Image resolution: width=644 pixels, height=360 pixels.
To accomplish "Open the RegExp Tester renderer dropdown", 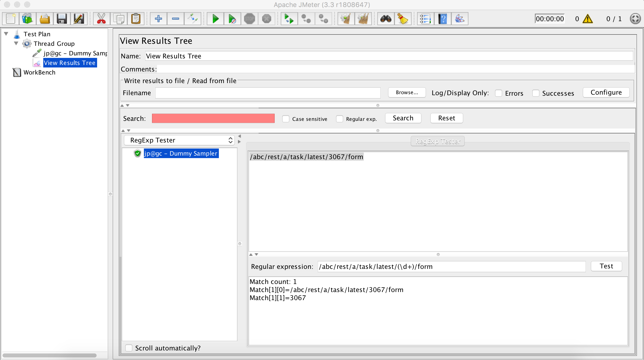I will [x=179, y=140].
